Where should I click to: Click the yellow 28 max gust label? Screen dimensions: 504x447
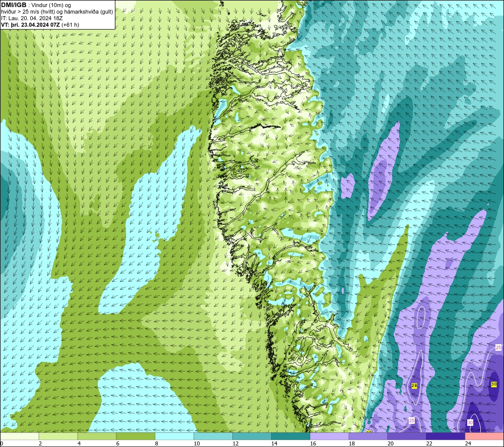tap(414, 386)
